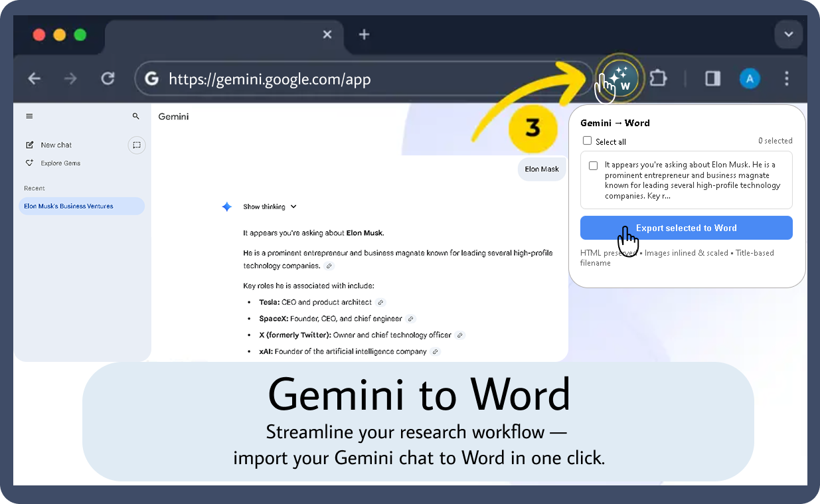Open Chrome's three-dot menu
The width and height of the screenshot is (820, 504).
tap(787, 78)
